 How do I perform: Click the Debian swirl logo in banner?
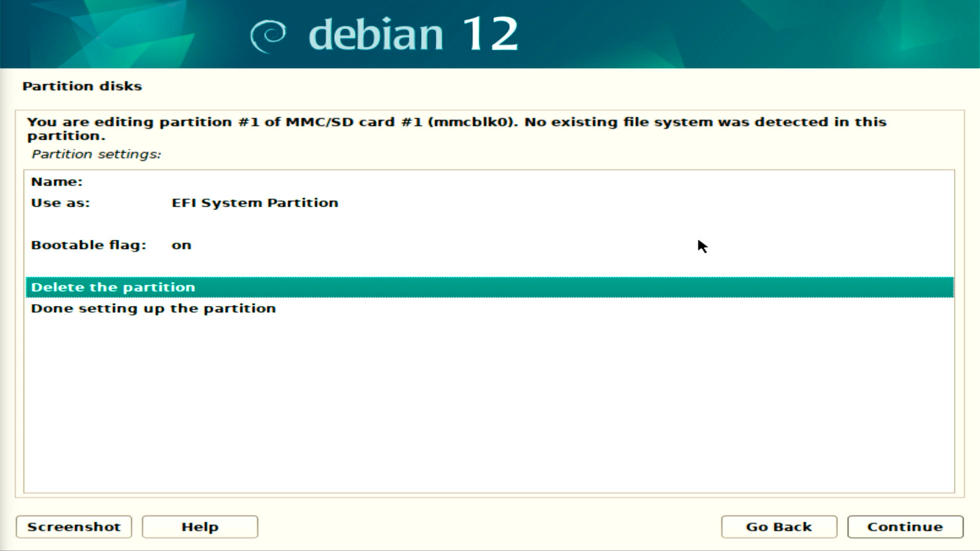pos(268,36)
